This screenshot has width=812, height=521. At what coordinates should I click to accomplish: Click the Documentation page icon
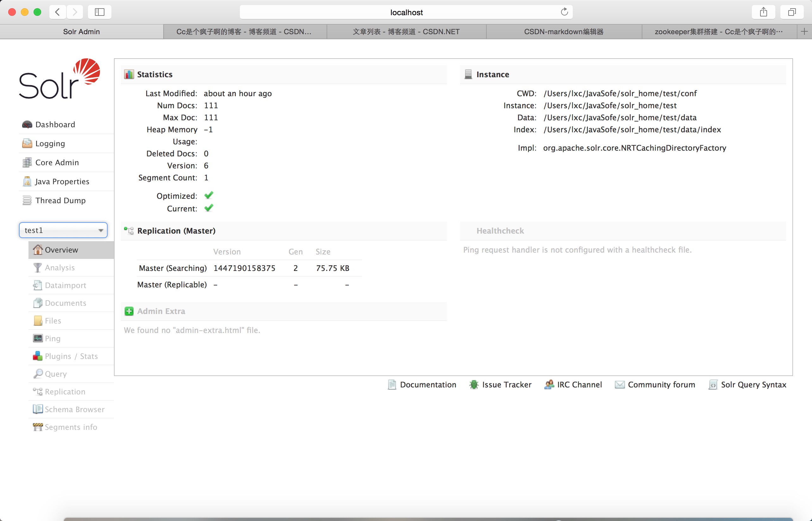click(392, 385)
